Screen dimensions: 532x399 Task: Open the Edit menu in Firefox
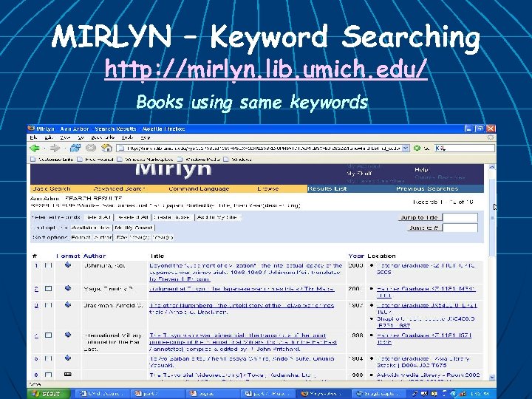tap(48, 137)
